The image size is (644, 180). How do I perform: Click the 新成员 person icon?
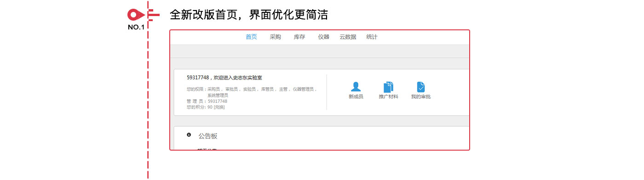tap(356, 87)
